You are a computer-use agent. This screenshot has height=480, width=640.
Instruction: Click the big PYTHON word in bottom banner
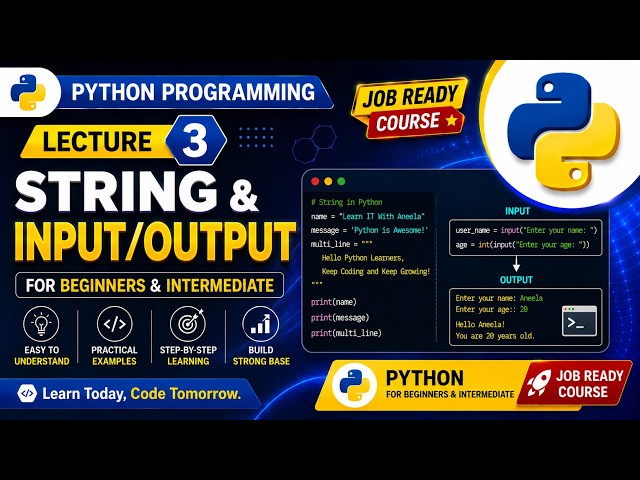point(424,378)
